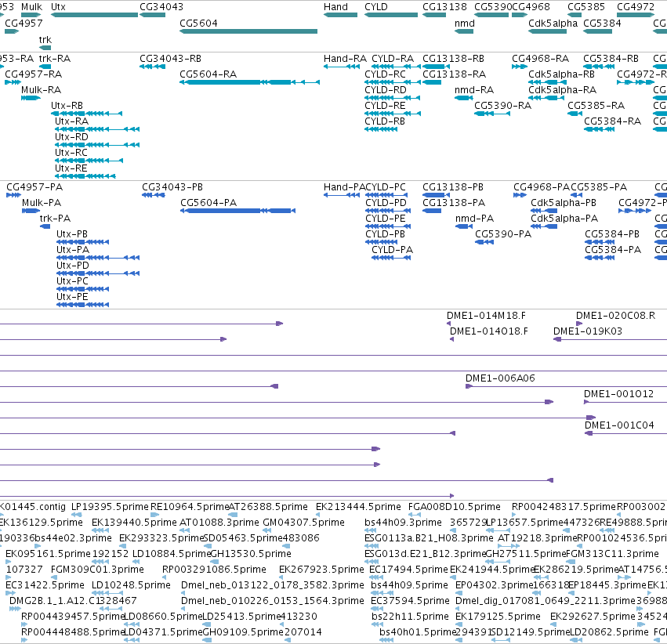Click transcript CG34043-RB

tap(152, 67)
